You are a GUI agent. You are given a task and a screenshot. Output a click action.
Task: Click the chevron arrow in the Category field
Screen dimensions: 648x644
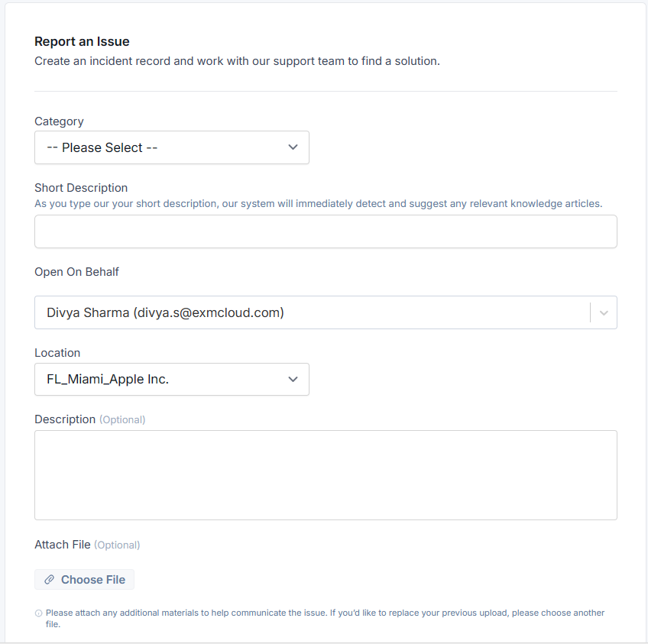pyautogui.click(x=293, y=147)
